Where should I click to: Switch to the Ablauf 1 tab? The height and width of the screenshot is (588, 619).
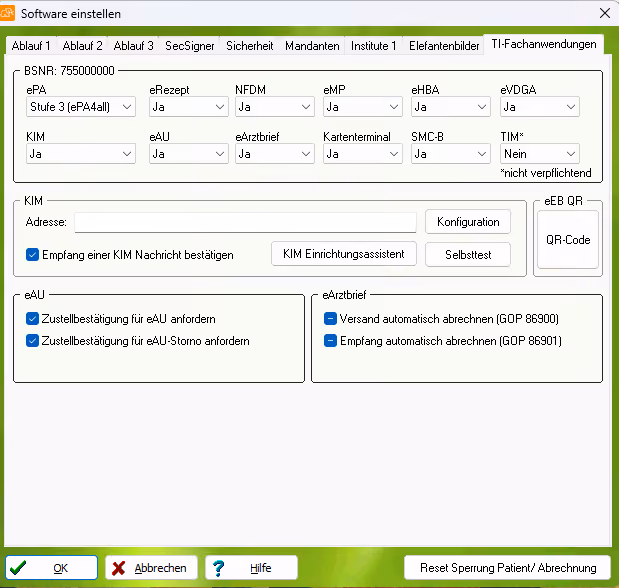[31, 46]
